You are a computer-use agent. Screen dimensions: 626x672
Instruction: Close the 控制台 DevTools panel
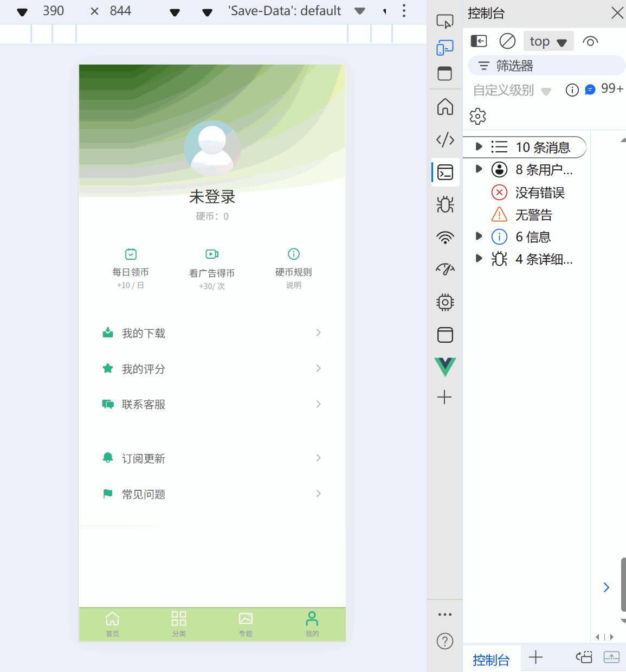click(x=617, y=13)
